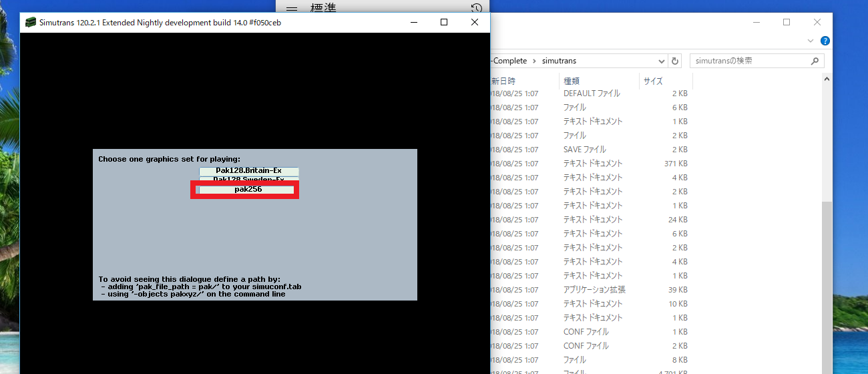
Task: Select the 10 KB text document row
Action: click(592, 304)
